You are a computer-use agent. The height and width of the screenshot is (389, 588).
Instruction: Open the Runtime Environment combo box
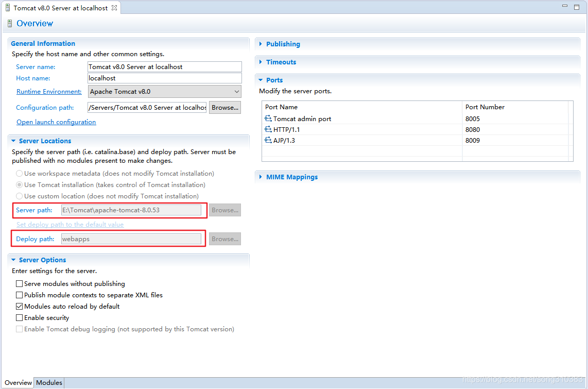pyautogui.click(x=165, y=92)
